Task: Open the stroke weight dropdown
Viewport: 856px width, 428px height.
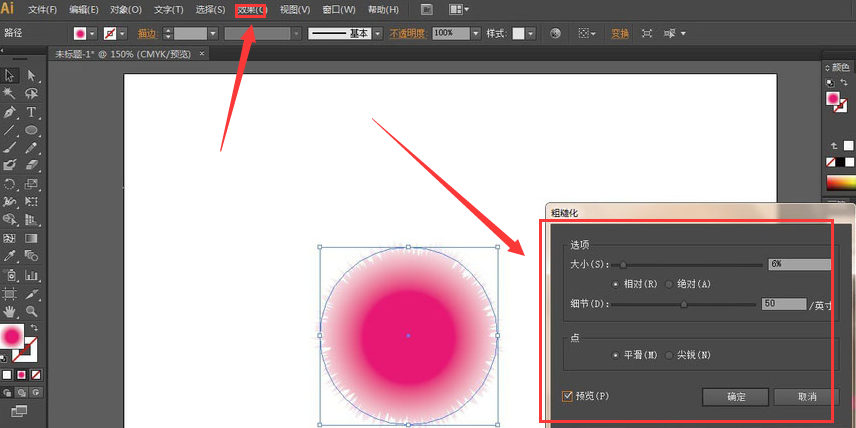Action: pyautogui.click(x=213, y=34)
